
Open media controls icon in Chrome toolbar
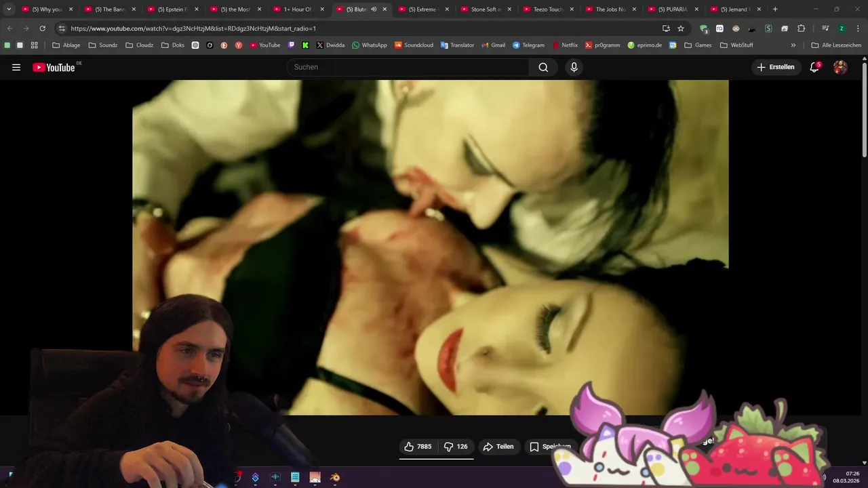825,28
